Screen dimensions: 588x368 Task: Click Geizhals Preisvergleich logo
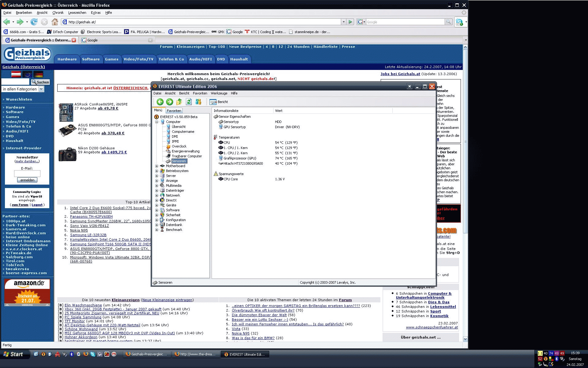click(x=27, y=54)
